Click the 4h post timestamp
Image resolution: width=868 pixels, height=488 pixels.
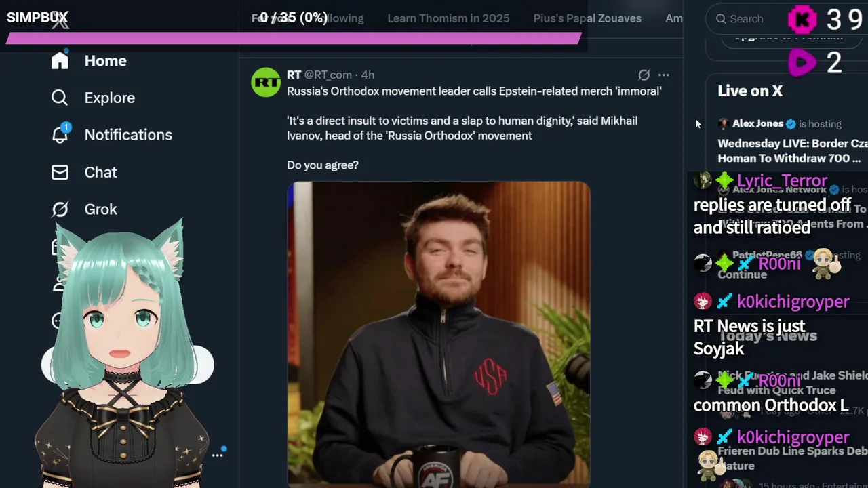[368, 75]
